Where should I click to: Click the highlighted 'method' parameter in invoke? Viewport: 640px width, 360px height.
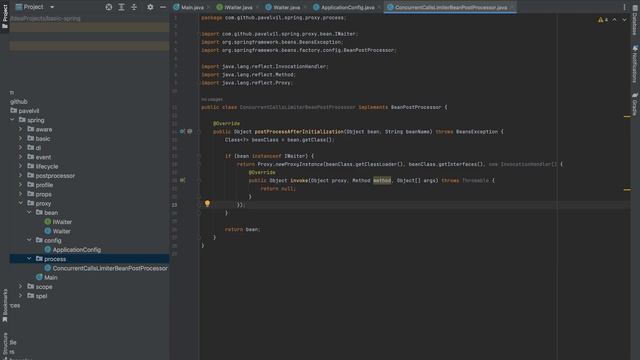(382, 180)
